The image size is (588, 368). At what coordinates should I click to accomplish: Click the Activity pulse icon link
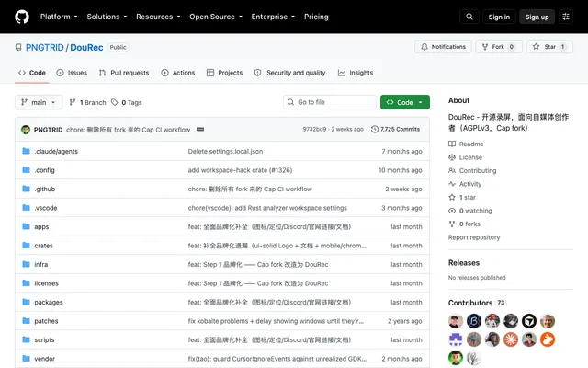pos(452,184)
